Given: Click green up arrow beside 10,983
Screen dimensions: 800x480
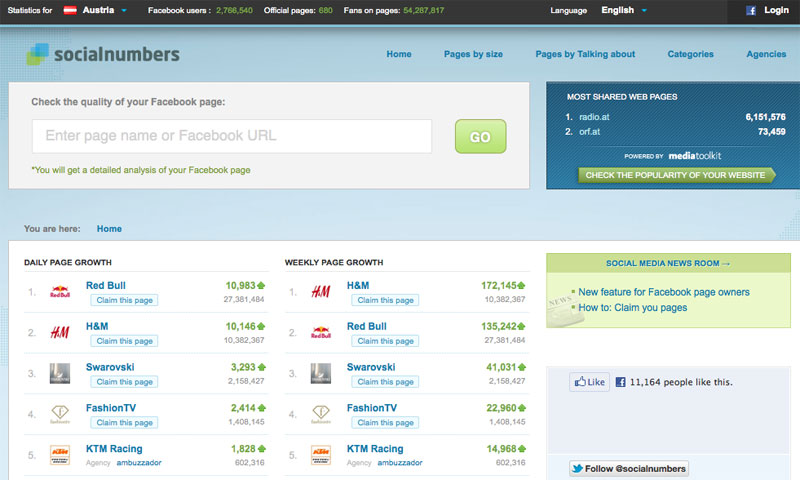Looking at the screenshot, I should tap(261, 286).
